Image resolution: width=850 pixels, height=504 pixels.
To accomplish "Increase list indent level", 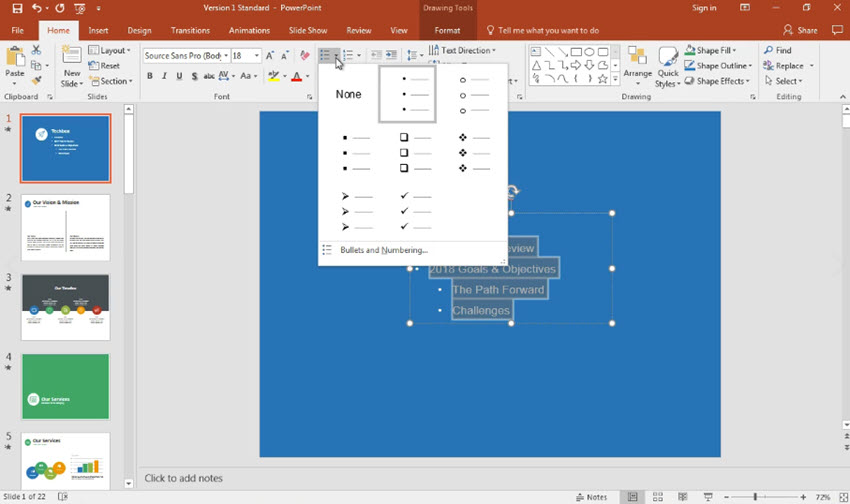I will (x=391, y=55).
